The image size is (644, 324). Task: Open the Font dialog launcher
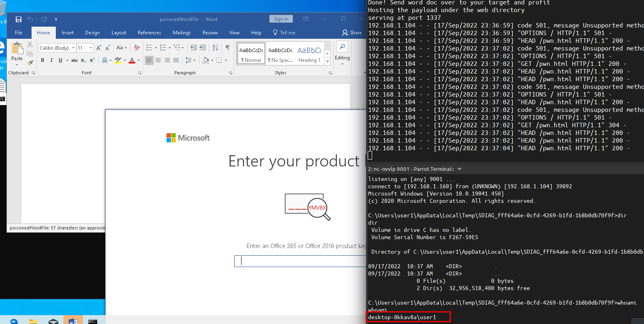coord(140,73)
